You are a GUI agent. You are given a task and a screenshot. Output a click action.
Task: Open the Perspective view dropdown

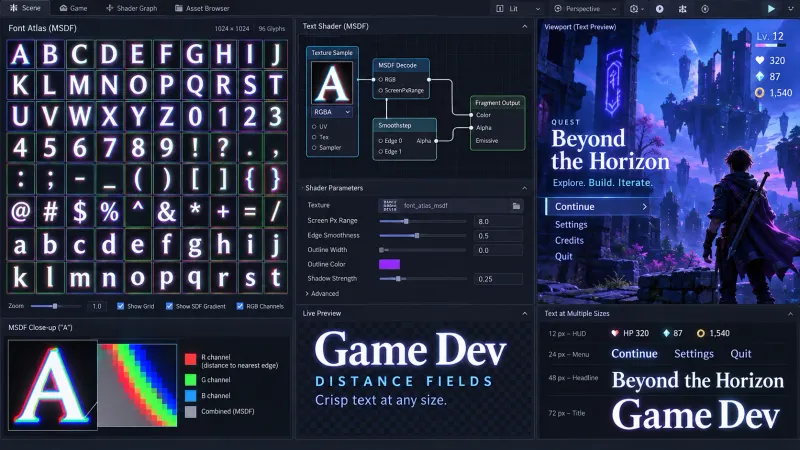(x=585, y=9)
